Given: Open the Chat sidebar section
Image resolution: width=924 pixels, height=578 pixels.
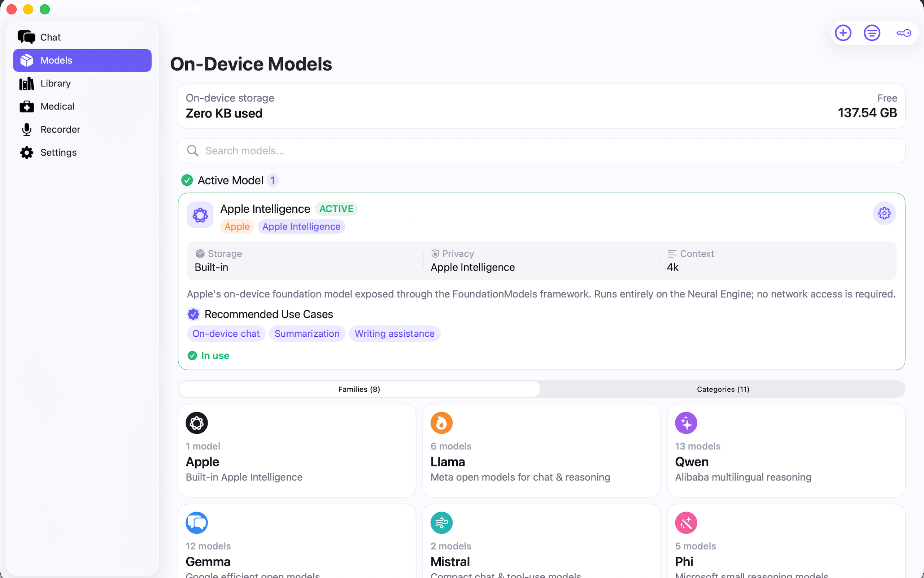Looking at the screenshot, I should pyautogui.click(x=82, y=37).
